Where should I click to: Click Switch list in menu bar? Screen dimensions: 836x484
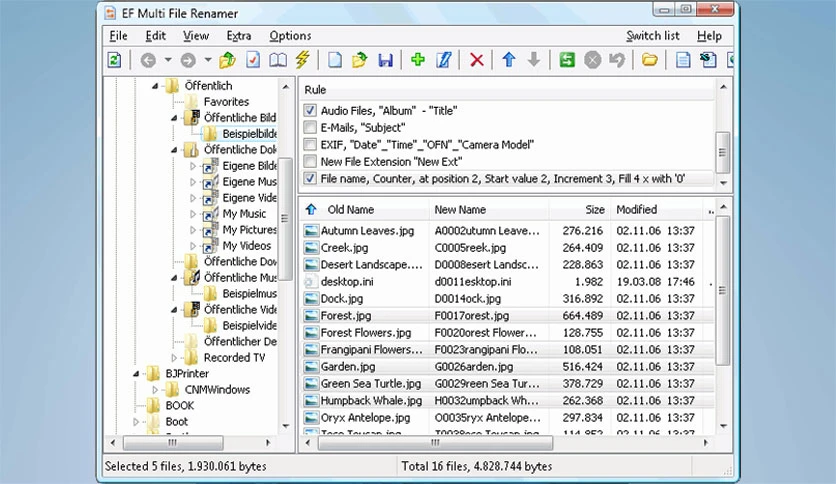pyautogui.click(x=653, y=36)
